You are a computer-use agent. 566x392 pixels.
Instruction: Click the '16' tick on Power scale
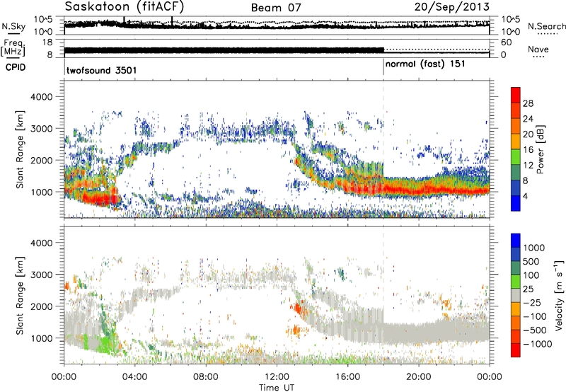click(x=528, y=150)
